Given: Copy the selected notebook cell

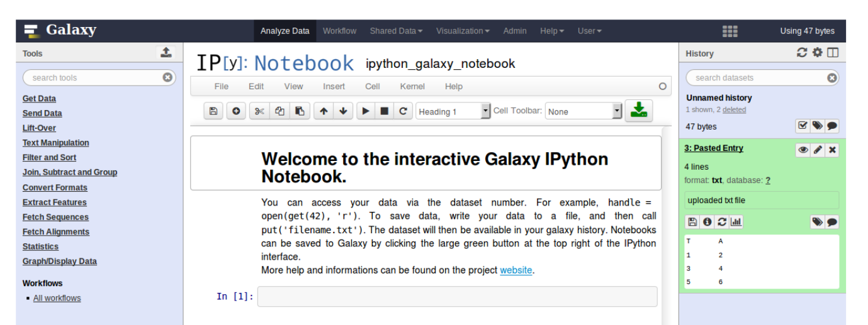Looking at the screenshot, I should 280,111.
